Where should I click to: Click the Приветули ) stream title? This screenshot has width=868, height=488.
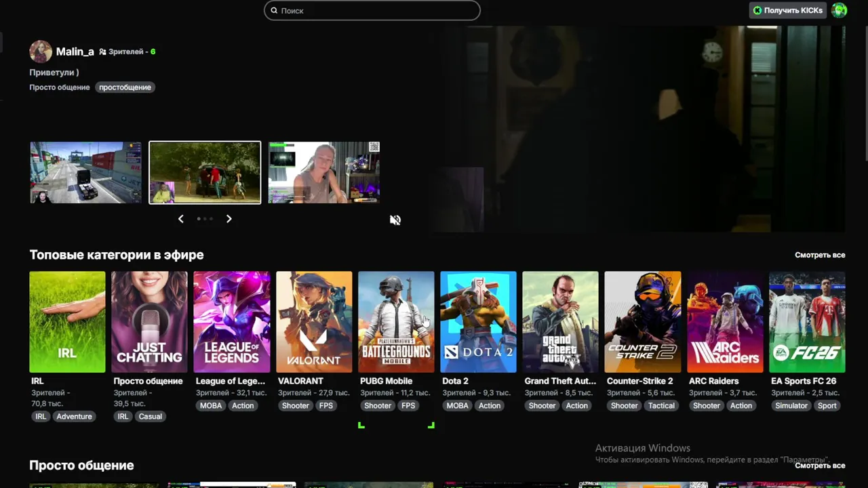[x=54, y=73]
